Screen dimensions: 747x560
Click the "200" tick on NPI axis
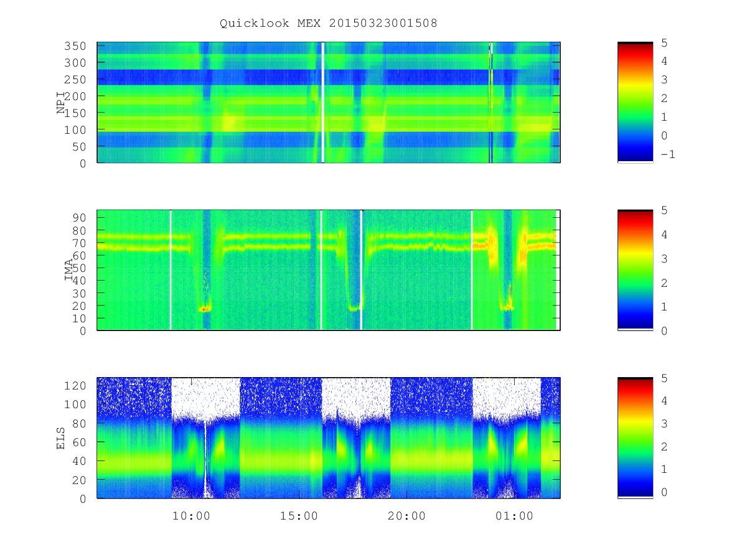coord(76,96)
